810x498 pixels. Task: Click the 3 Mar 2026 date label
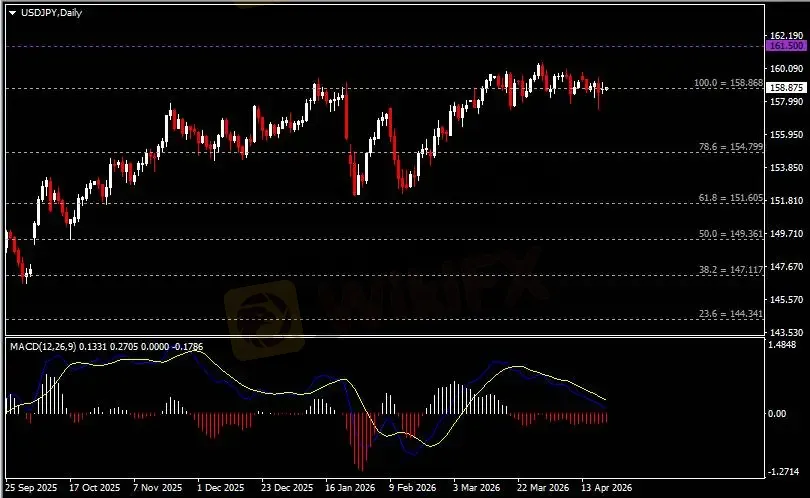click(477, 488)
